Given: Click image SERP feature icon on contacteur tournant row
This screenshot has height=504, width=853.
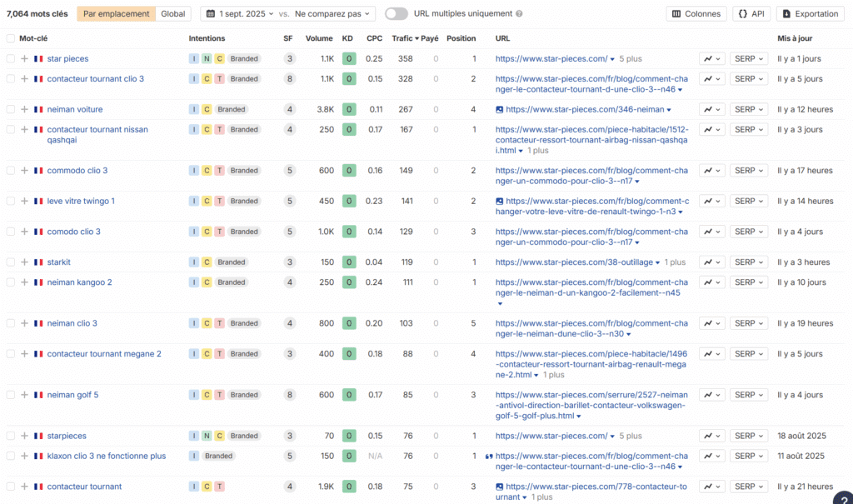Looking at the screenshot, I should [x=500, y=487].
